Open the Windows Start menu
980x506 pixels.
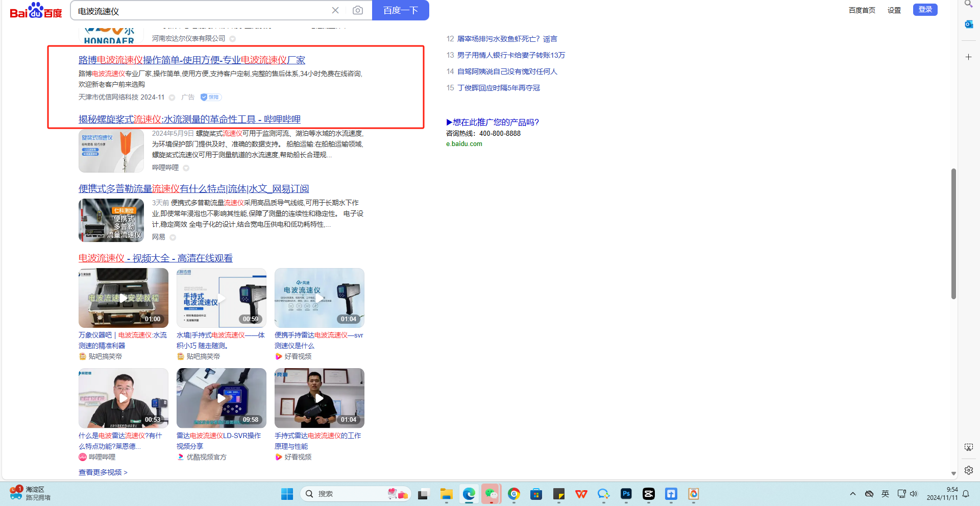click(x=287, y=494)
